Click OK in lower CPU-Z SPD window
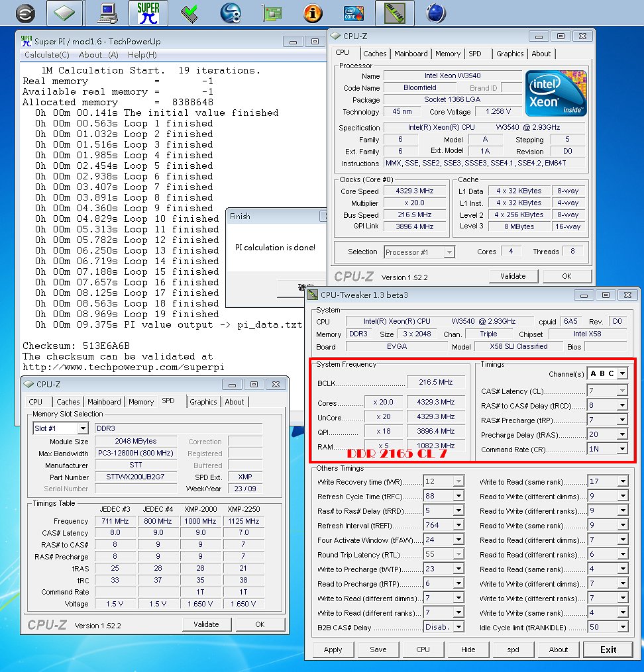This screenshot has width=644, height=672. click(260, 624)
